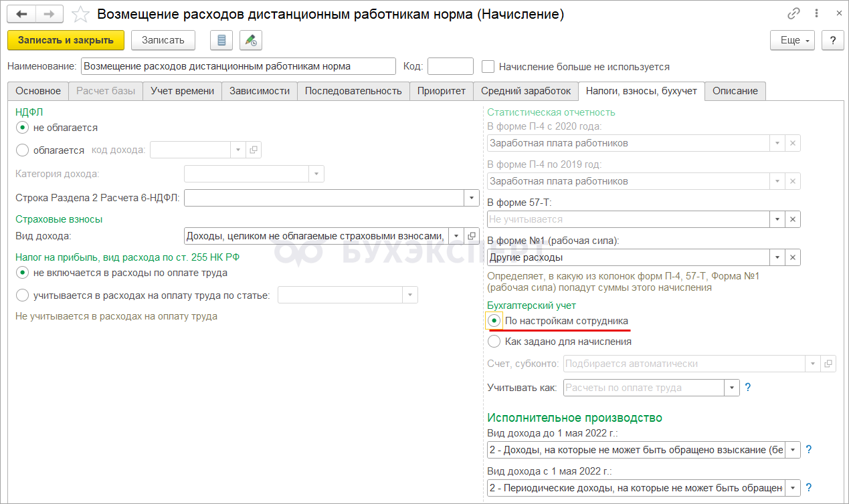Image resolution: width=849 pixels, height=504 pixels.
Task: Select НДФЛ облагается radio button
Action: [23, 150]
